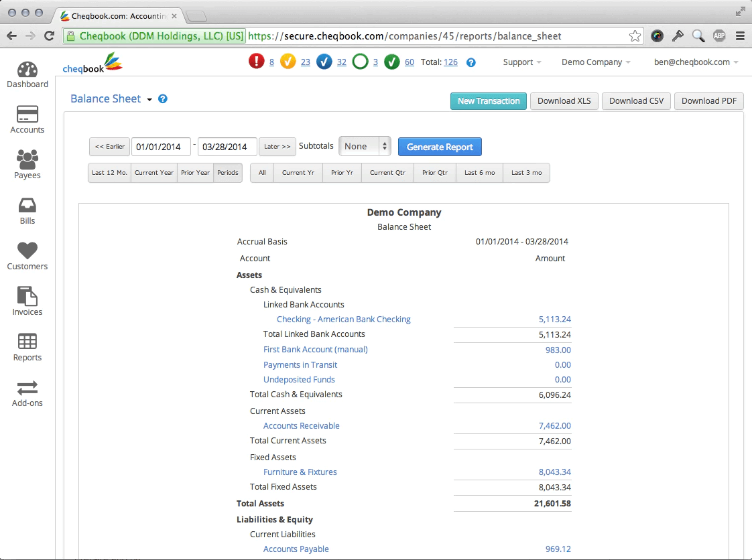752x560 pixels.
Task: Select the Prior Yr period
Action: tap(342, 173)
